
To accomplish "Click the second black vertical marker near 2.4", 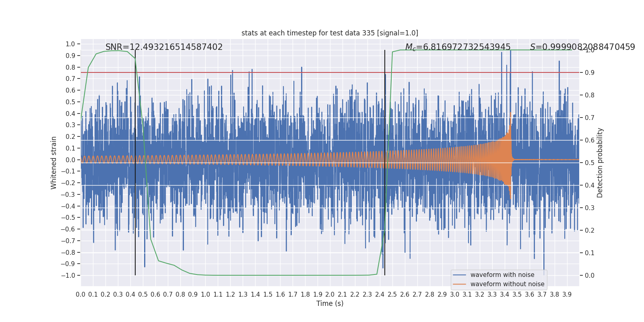I will 385,163.
